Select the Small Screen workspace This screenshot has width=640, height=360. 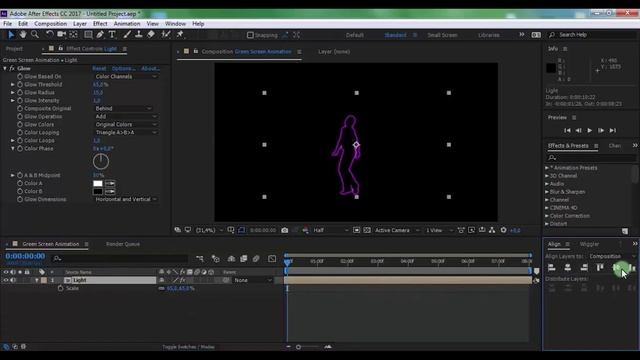(442, 35)
